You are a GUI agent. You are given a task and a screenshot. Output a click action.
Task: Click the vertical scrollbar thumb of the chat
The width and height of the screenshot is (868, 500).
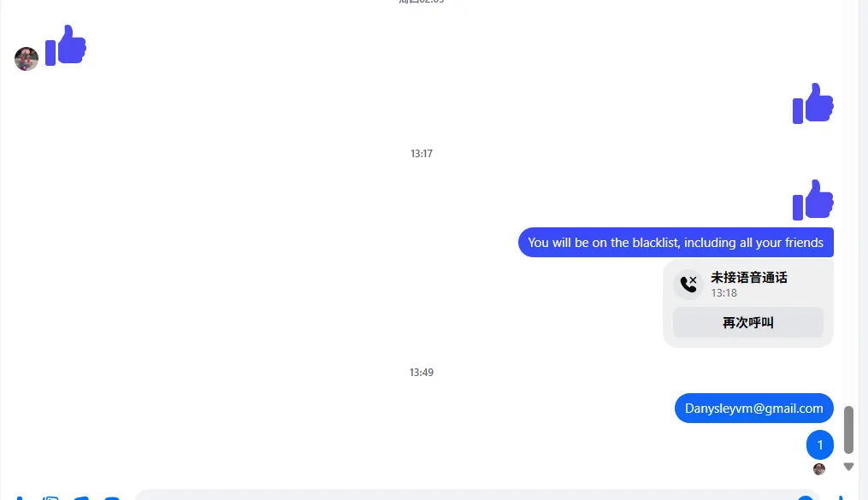click(848, 430)
